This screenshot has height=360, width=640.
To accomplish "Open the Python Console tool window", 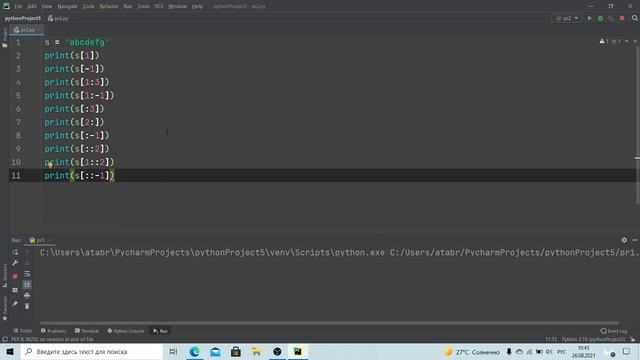I will 126,331.
